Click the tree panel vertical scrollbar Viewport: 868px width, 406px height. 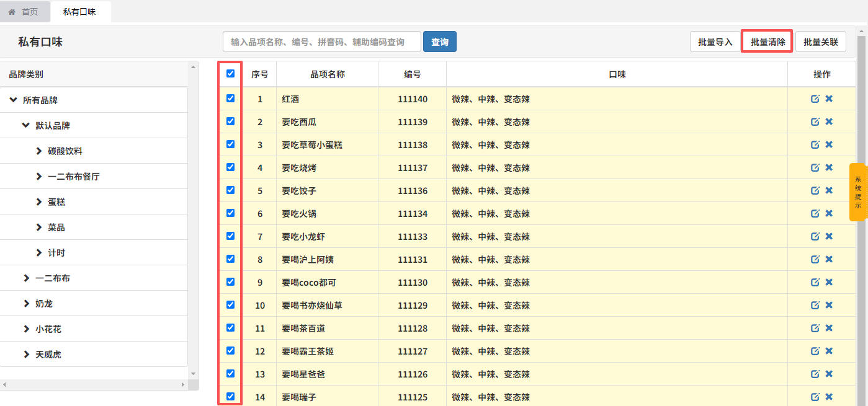(194, 220)
